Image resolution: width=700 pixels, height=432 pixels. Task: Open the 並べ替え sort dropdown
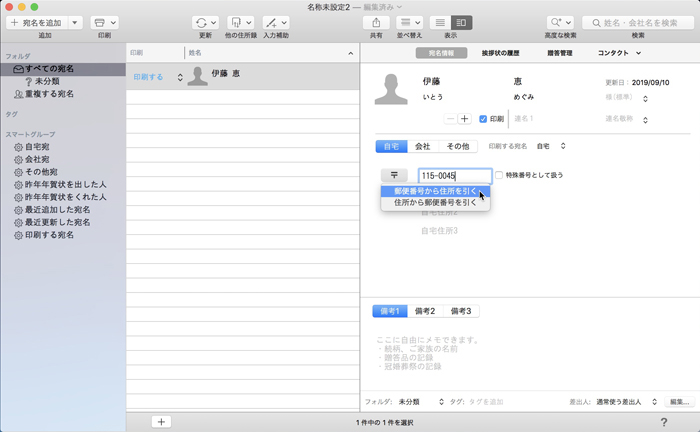click(x=409, y=22)
